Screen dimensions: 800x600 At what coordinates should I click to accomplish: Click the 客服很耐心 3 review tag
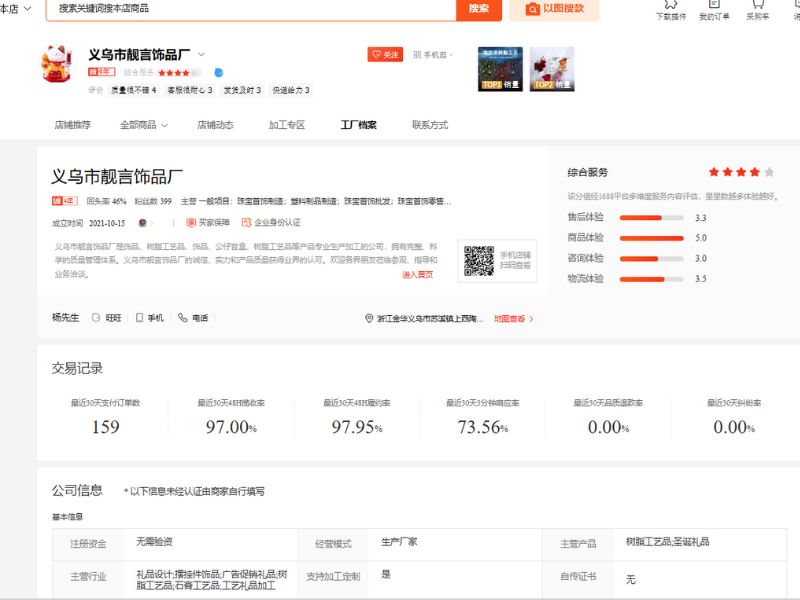[x=190, y=90]
